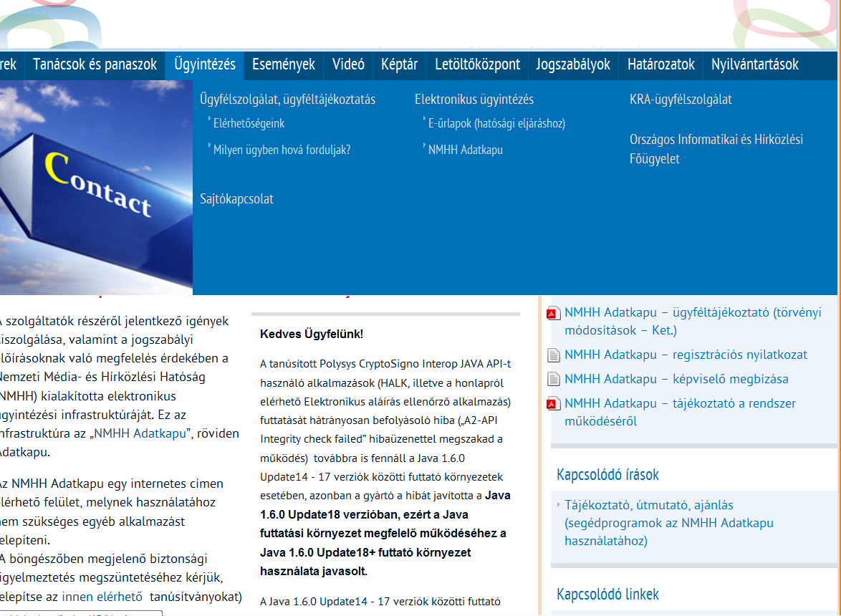Viewport: 841px width, 616px height.
Task: Click the Kapcsolódó írások heading
Action: coord(607,474)
